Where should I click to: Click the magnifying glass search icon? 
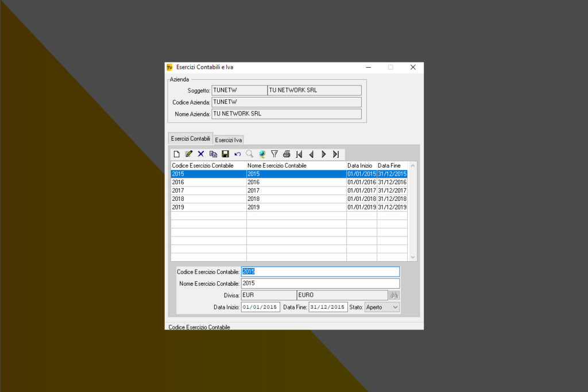pos(250,154)
